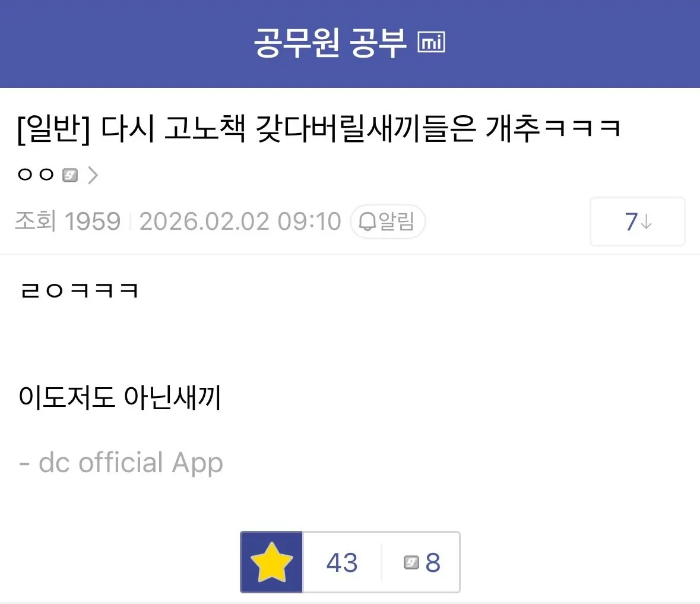
Task: Click the 8 fixed-nick recommend count
Action: click(433, 562)
